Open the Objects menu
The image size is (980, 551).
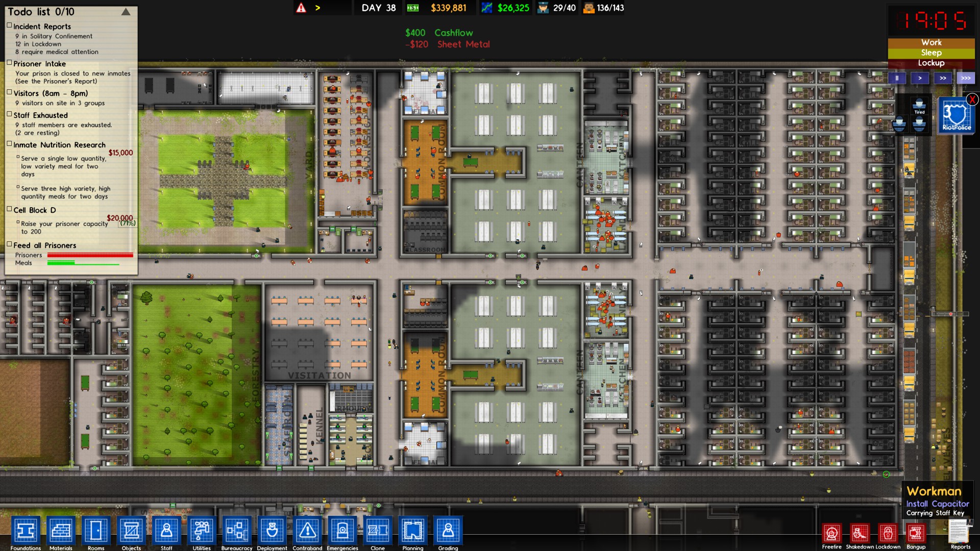coord(131,531)
